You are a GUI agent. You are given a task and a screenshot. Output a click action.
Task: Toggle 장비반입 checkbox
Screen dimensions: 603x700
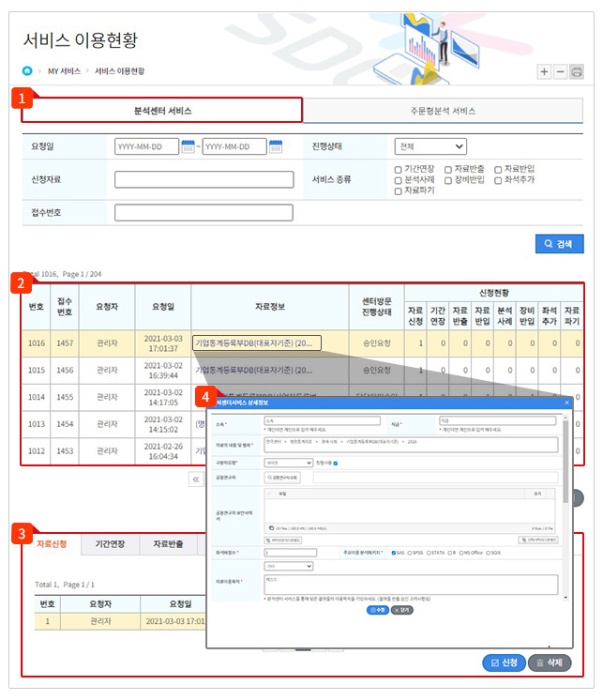click(x=447, y=180)
